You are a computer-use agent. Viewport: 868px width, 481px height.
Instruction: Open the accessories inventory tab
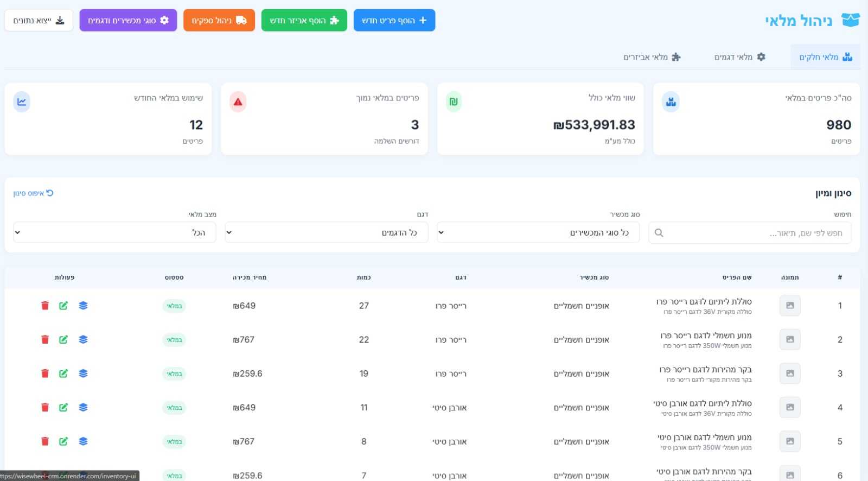pyautogui.click(x=652, y=57)
